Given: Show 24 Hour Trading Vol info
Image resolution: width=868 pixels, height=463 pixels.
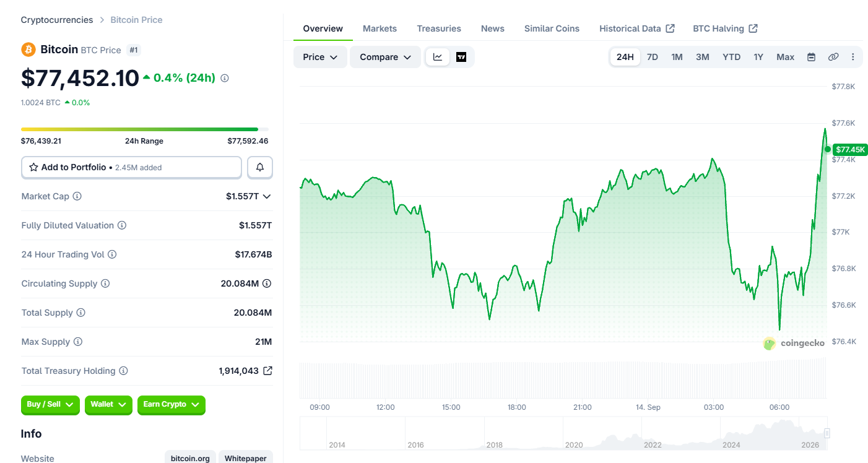Looking at the screenshot, I should [112, 254].
